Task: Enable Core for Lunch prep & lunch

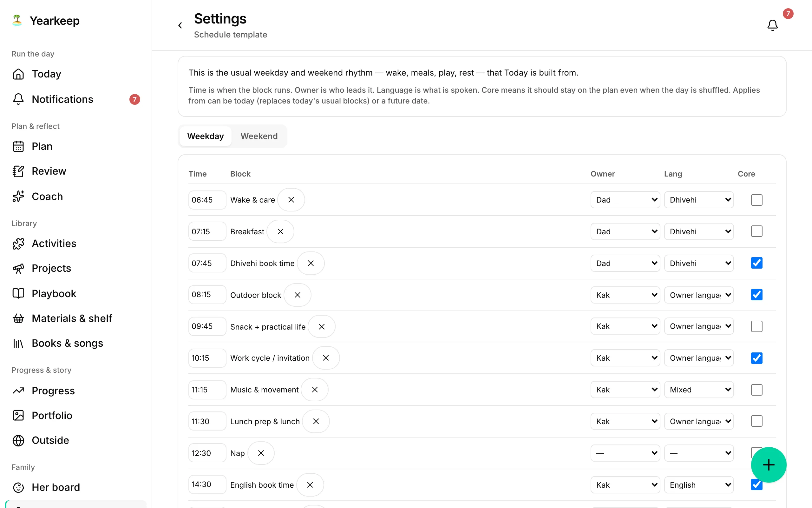Action: (756, 421)
